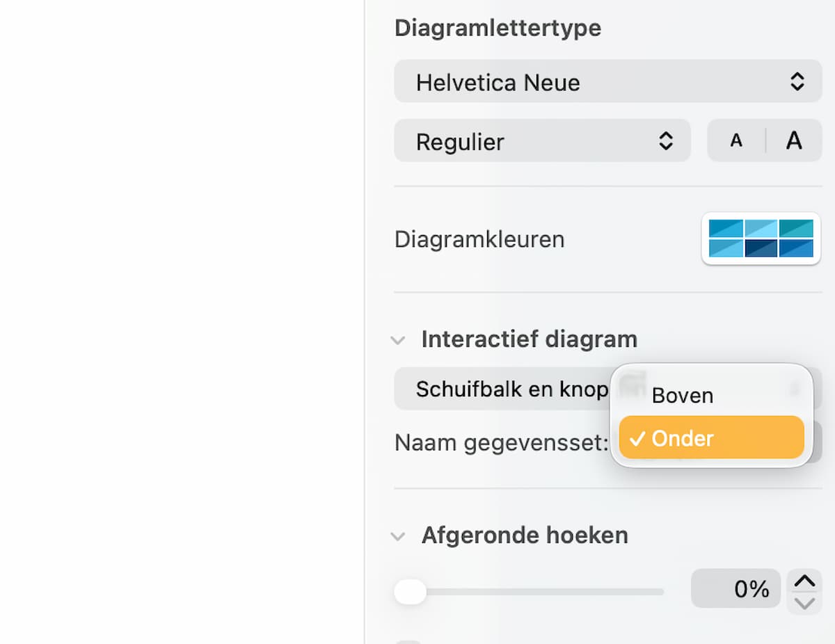
Task: Click the Interactief diagram heading text
Action: tap(529, 339)
